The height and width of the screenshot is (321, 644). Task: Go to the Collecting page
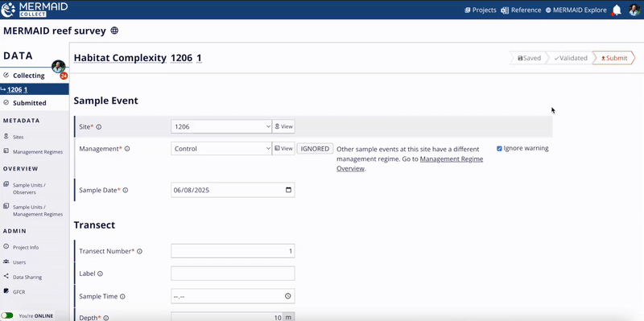29,76
